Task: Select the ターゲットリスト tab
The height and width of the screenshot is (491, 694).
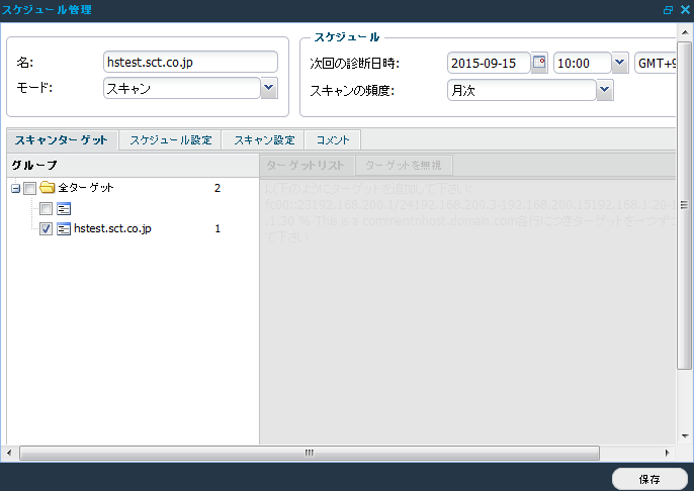Action: pos(306,166)
